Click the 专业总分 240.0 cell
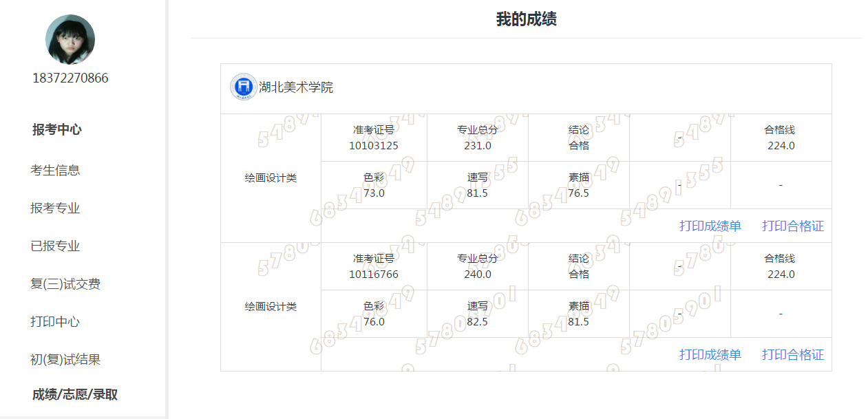This screenshot has width=868, height=419. [x=478, y=266]
